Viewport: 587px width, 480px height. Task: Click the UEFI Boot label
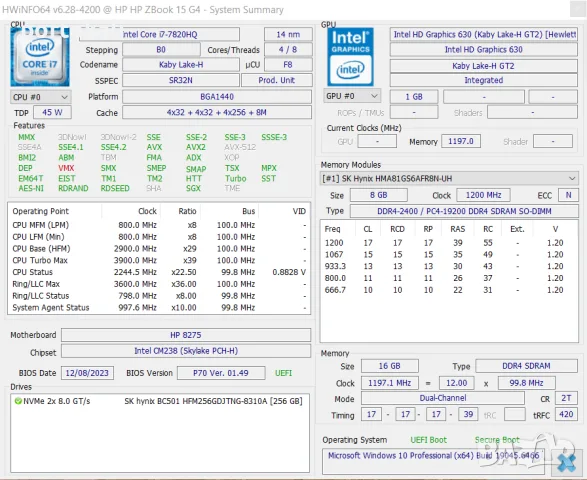tap(429, 440)
